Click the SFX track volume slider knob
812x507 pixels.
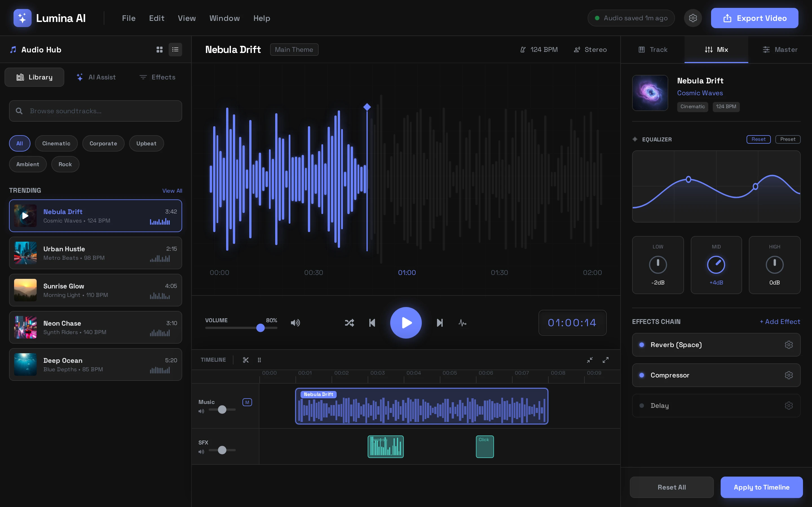(x=222, y=450)
